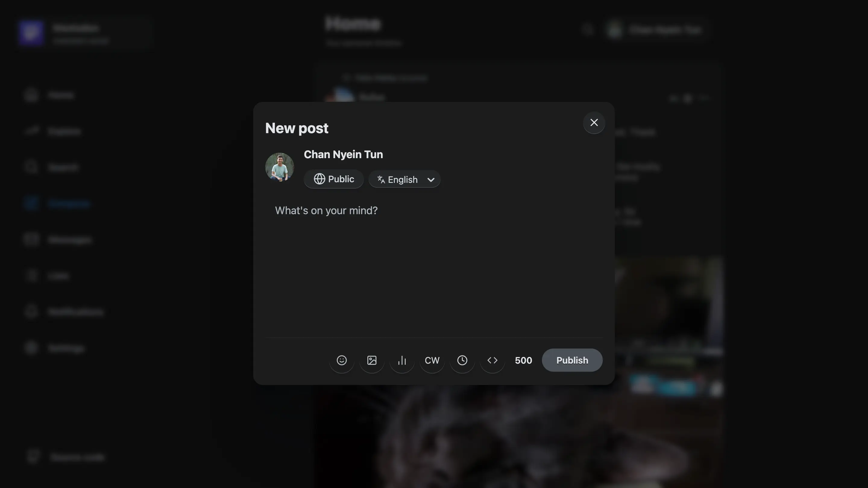Screen dimensions: 868x488
Task: Open blurred Settings item in sidebar
Action: [x=65, y=348]
